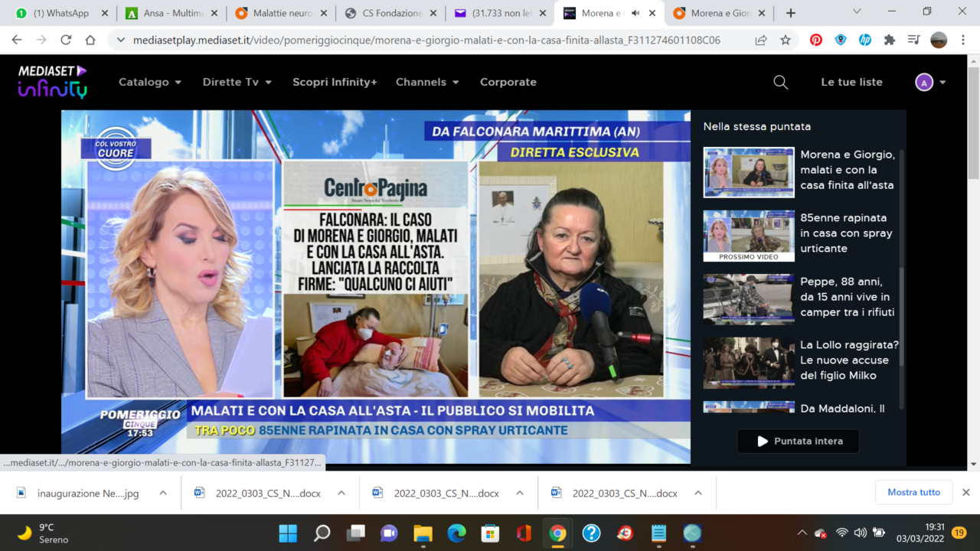Switch to the CS Fondazione tab
The width and height of the screenshot is (980, 551).
point(392,13)
